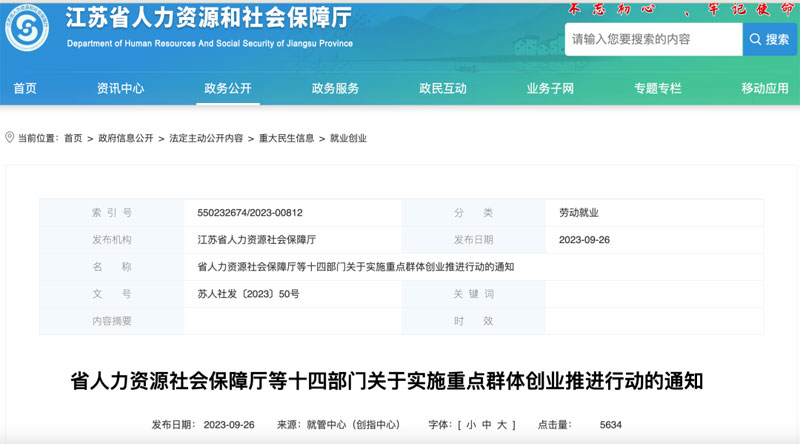Click the location pin icon in breadcrumb
This screenshot has height=444, width=800.
coord(10,138)
